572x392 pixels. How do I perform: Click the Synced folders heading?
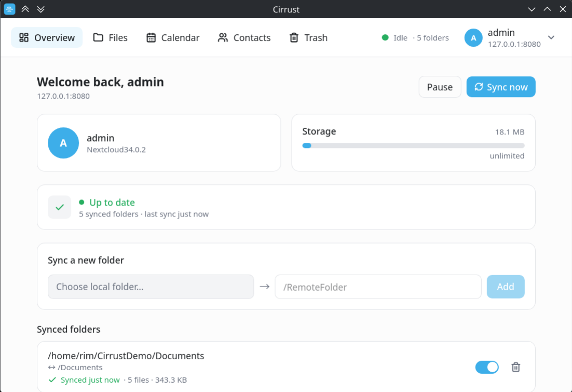point(69,329)
